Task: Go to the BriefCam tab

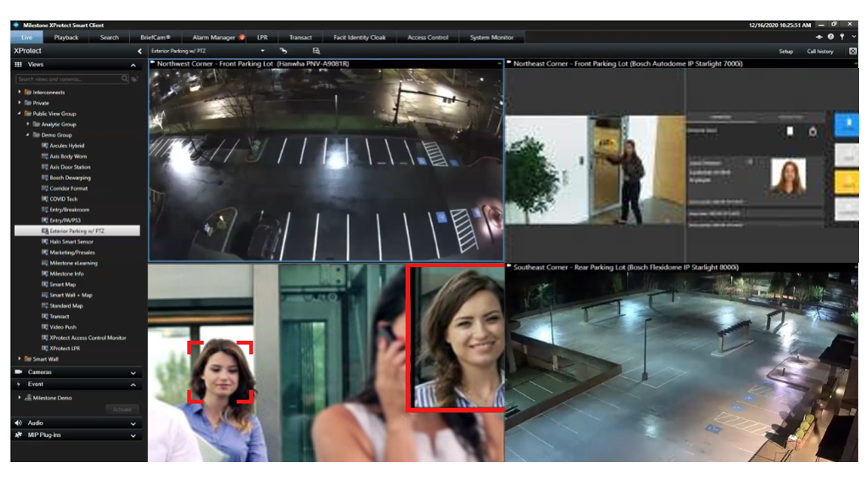Action: click(x=155, y=37)
